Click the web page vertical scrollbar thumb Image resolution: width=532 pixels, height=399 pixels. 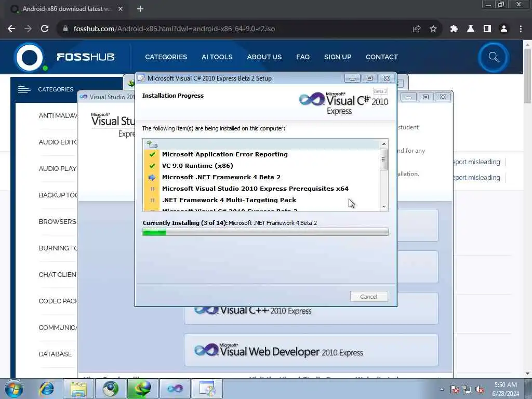pyautogui.click(x=527, y=76)
